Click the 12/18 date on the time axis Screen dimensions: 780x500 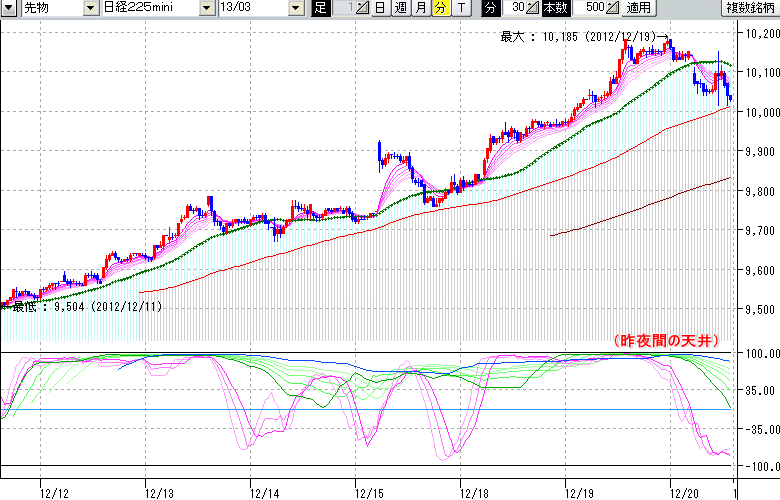point(474,492)
